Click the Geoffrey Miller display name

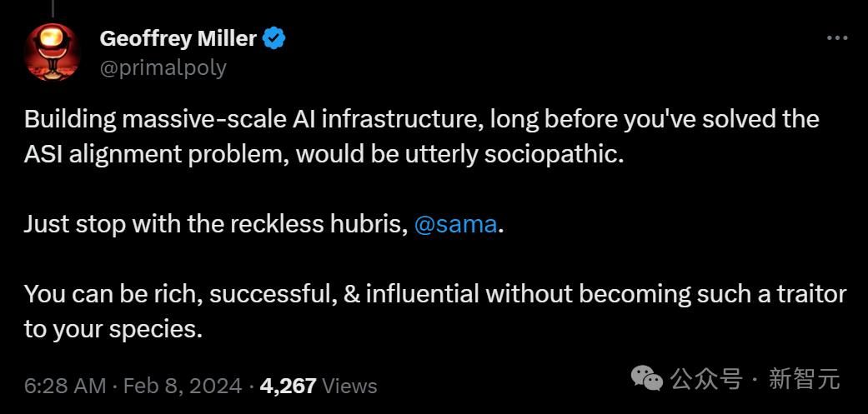178,38
